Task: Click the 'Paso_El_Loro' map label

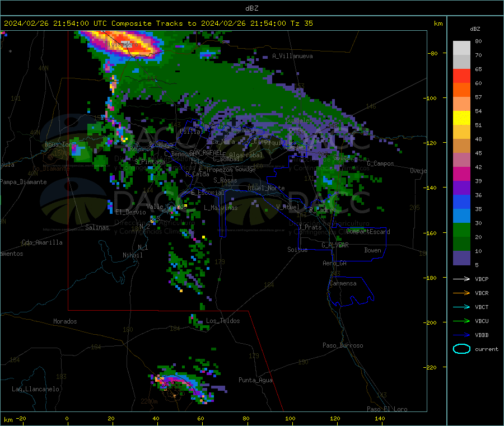Action: pyautogui.click(x=387, y=409)
